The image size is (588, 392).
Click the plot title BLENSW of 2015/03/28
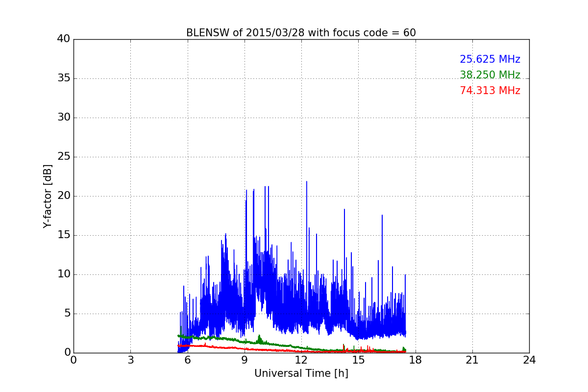[x=301, y=33]
